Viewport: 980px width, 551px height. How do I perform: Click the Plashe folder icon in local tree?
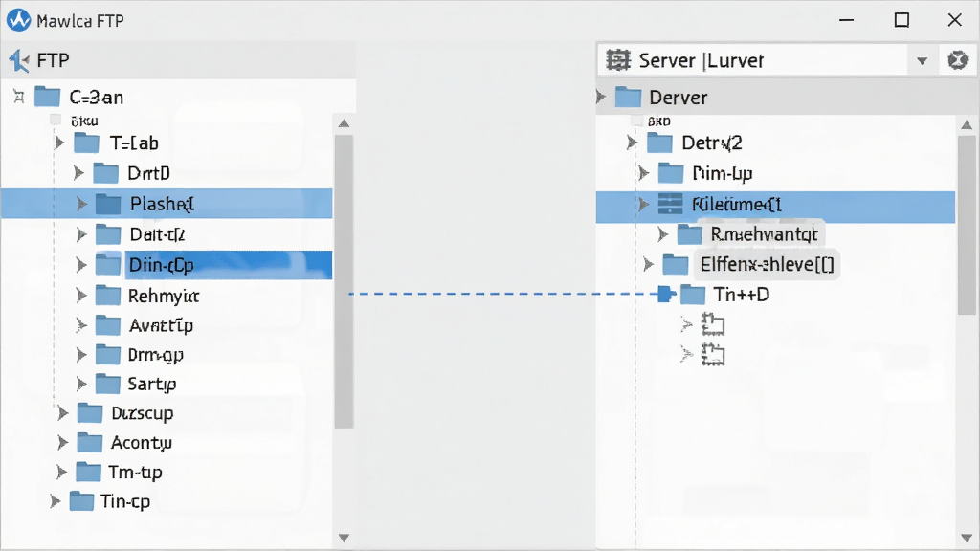[108, 204]
